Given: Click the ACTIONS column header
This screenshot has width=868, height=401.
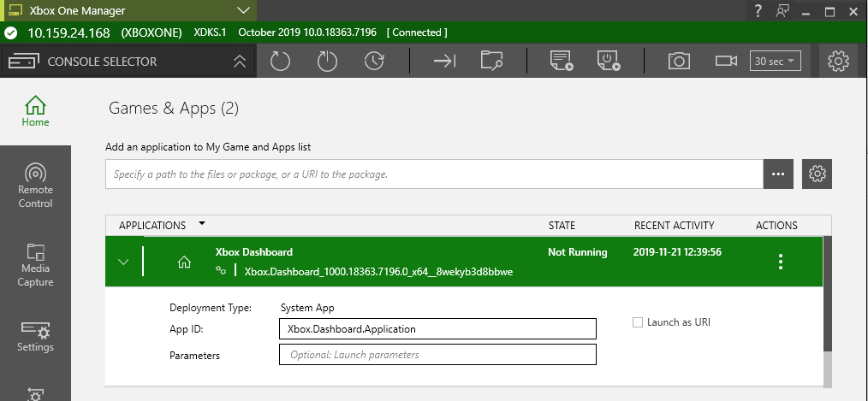Looking at the screenshot, I should pyautogui.click(x=776, y=226).
